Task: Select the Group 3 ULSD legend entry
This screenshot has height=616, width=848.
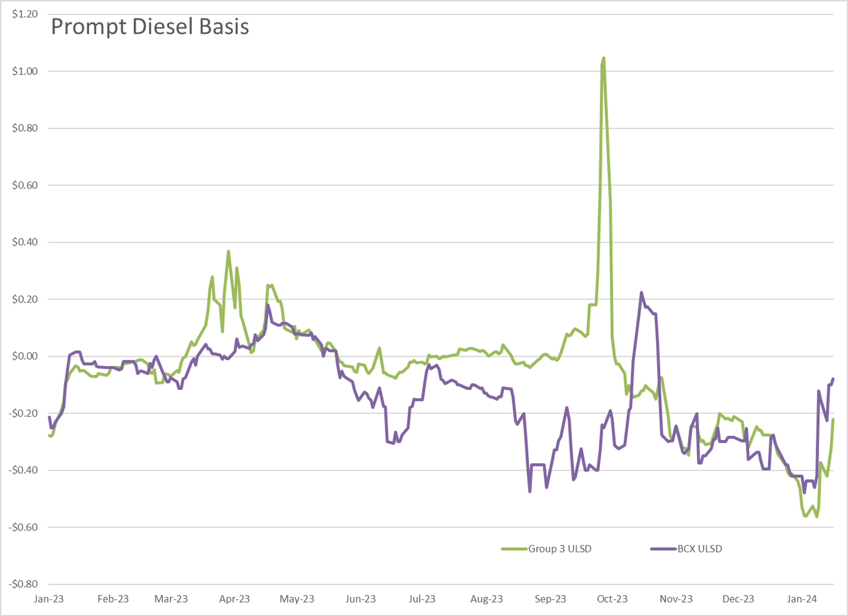Action: pyautogui.click(x=547, y=549)
